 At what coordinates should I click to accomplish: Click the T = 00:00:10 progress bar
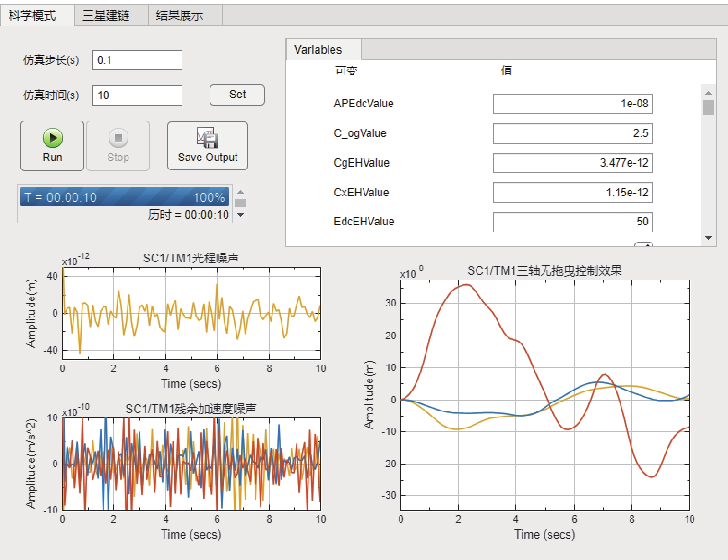pos(125,197)
